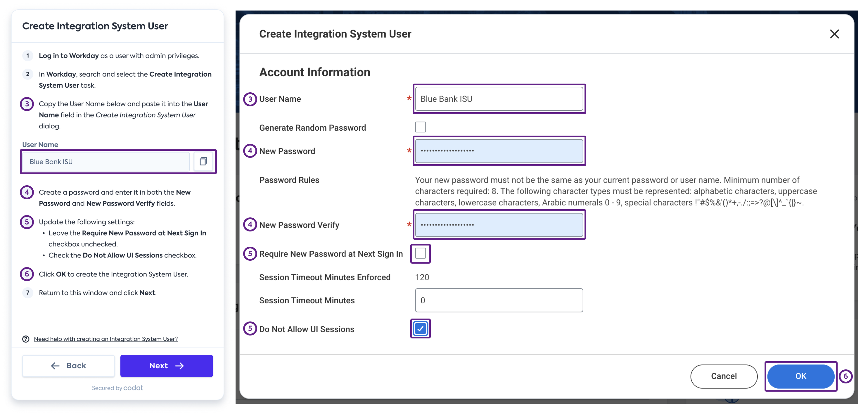
Task: Enable Require New Password at Next Sign In
Action: (420, 254)
